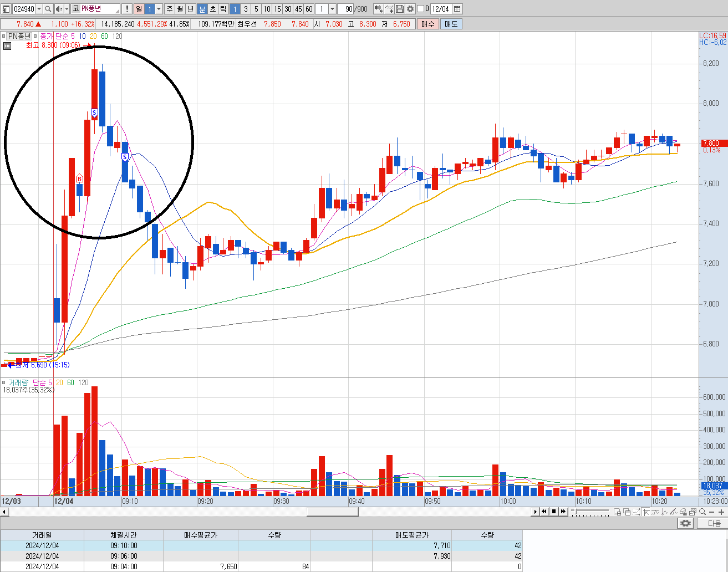728x572 pixels.
Task: Click the candlestick chart-add icon
Action: click(379, 9)
